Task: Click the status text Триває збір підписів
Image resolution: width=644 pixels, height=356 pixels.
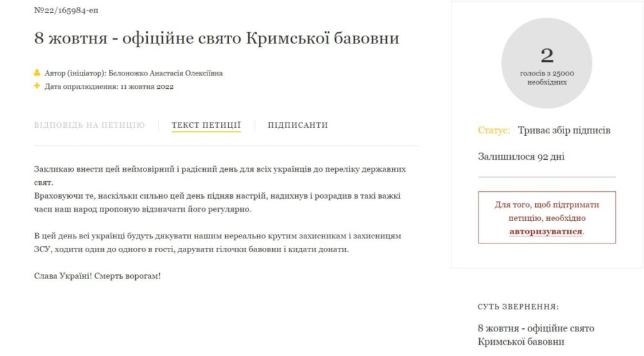Action: tap(564, 130)
